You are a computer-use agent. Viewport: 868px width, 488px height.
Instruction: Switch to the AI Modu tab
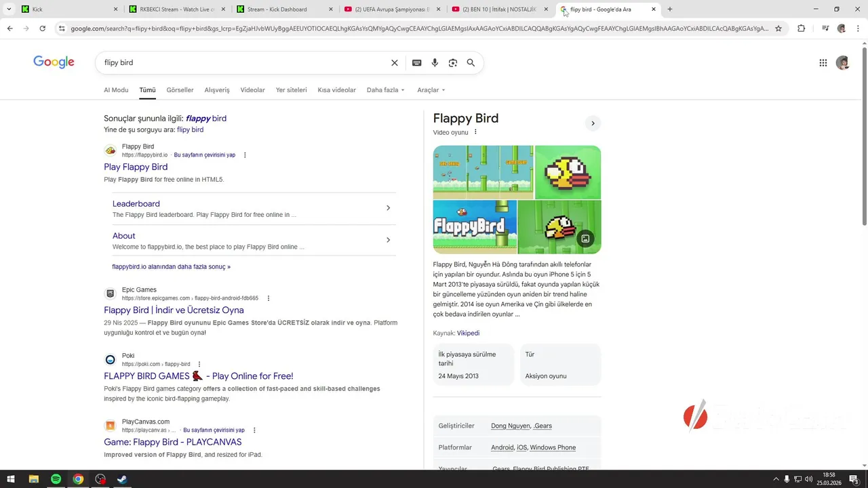[x=116, y=90]
